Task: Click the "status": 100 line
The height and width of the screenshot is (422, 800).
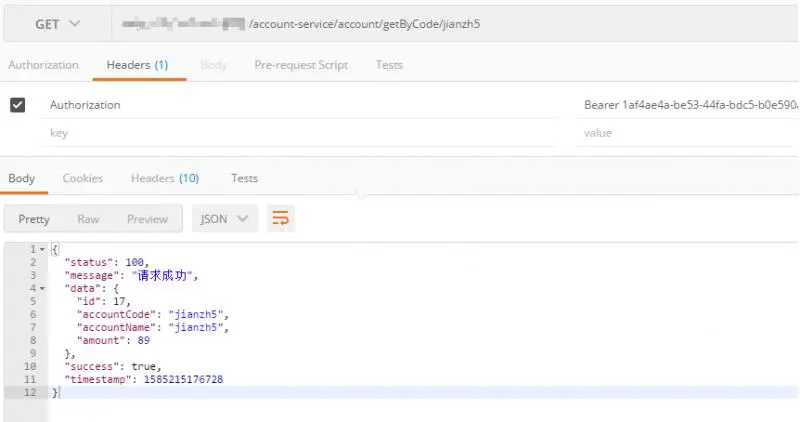Action: click(x=107, y=262)
